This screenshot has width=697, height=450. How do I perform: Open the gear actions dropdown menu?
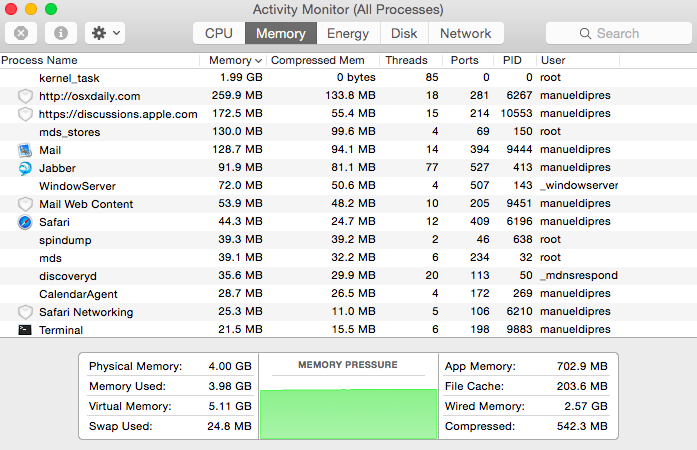104,33
